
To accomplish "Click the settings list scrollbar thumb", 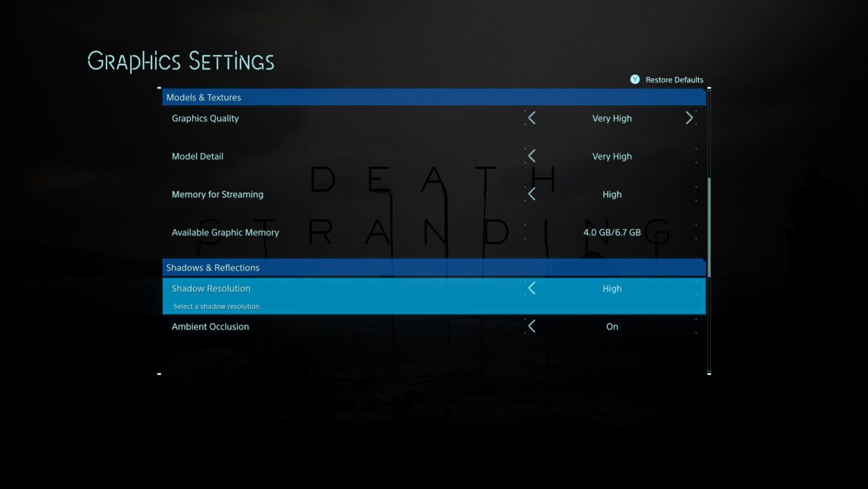I will pos(709,227).
